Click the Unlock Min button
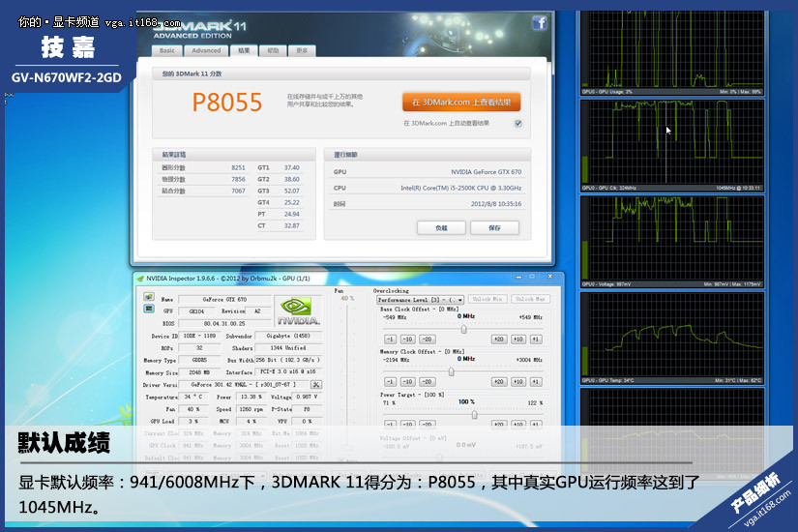 [488, 299]
